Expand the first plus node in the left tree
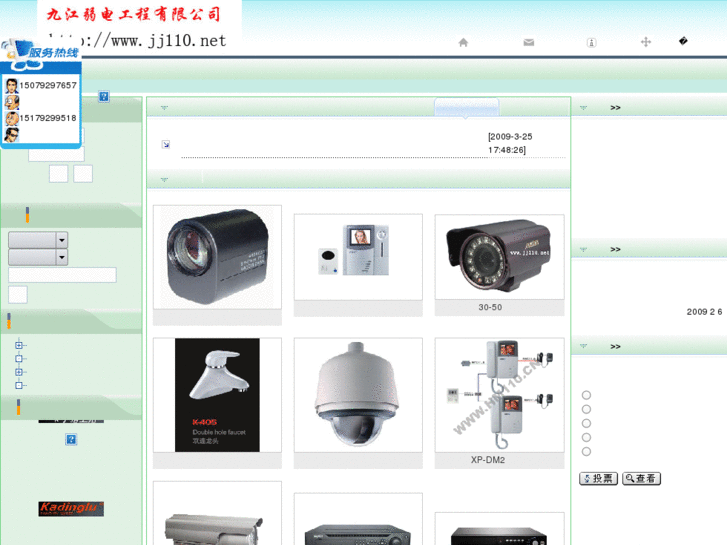 tap(19, 345)
